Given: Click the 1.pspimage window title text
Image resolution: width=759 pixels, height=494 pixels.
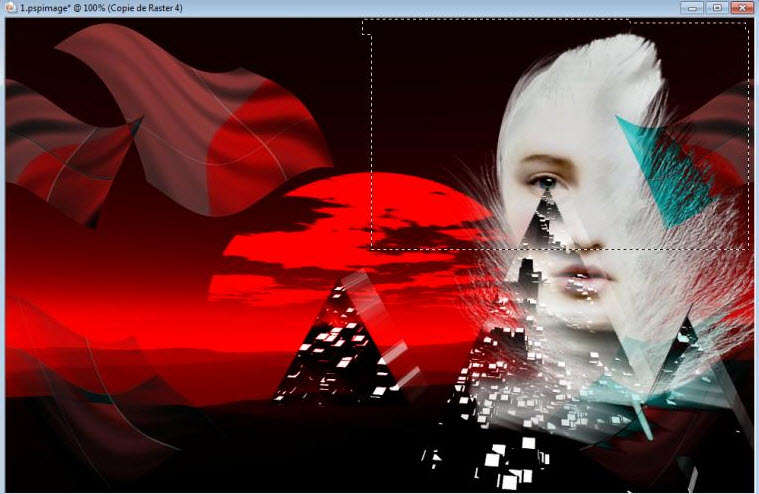Looking at the screenshot, I should click(101, 8).
